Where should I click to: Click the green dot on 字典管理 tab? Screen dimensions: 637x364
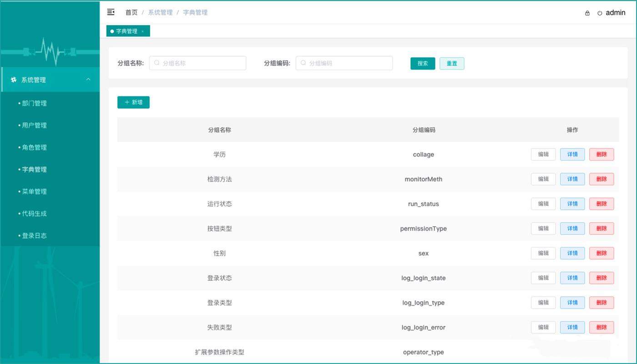(112, 31)
